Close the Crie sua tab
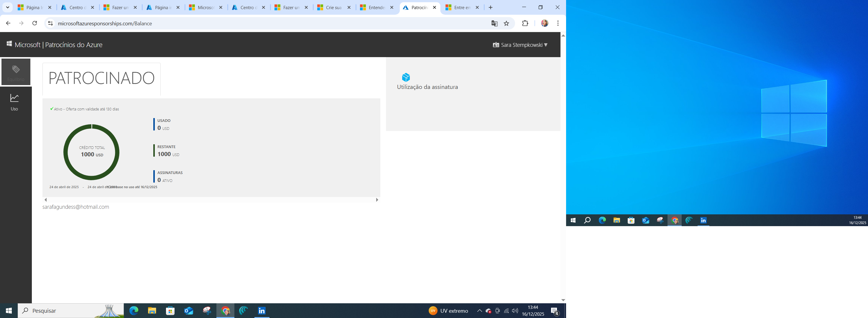This screenshot has width=868, height=318. (x=349, y=7)
